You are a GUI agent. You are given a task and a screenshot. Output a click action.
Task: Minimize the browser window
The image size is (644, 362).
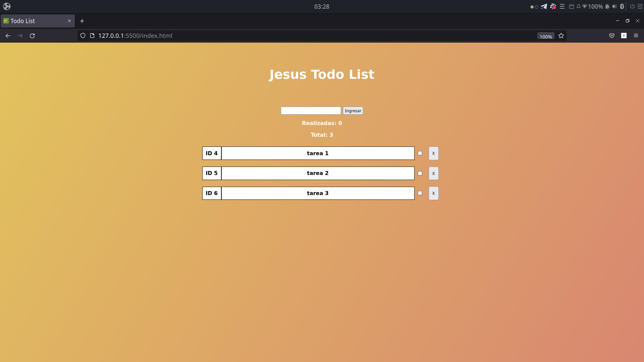[x=618, y=21]
